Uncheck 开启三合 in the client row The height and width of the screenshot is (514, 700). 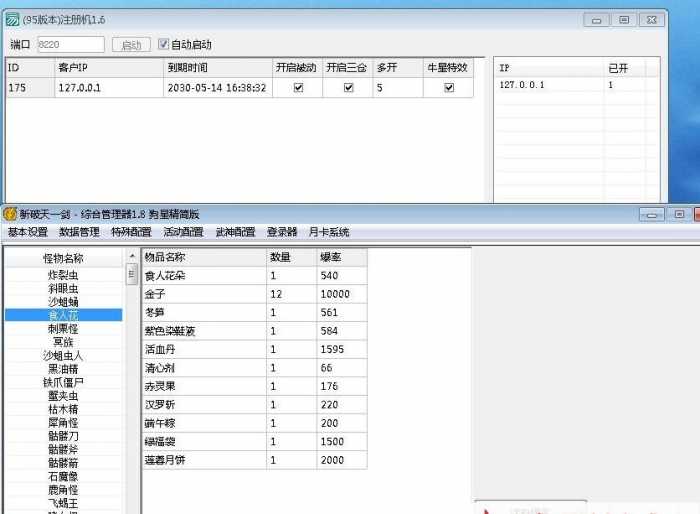(x=348, y=88)
